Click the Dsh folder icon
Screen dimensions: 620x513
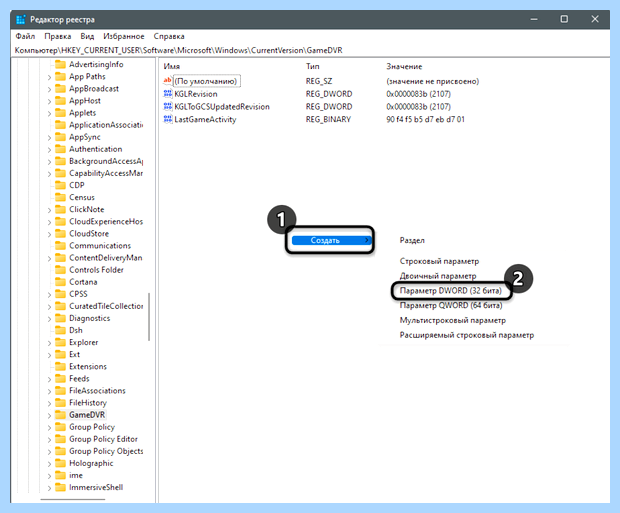60,330
